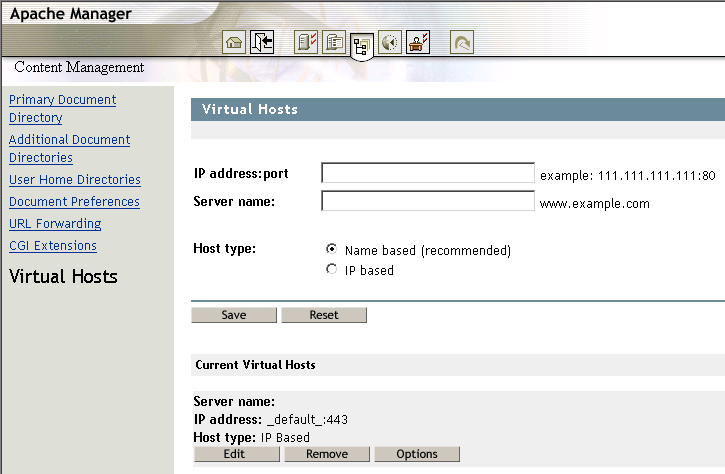Click the Virtual Hosts sidebar heading
Viewport: 725px width, 474px height.
(63, 277)
